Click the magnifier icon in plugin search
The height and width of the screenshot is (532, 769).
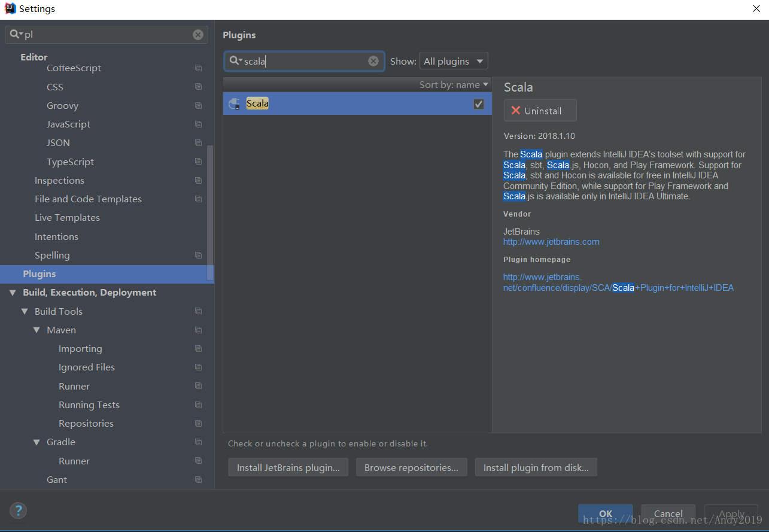tap(235, 61)
